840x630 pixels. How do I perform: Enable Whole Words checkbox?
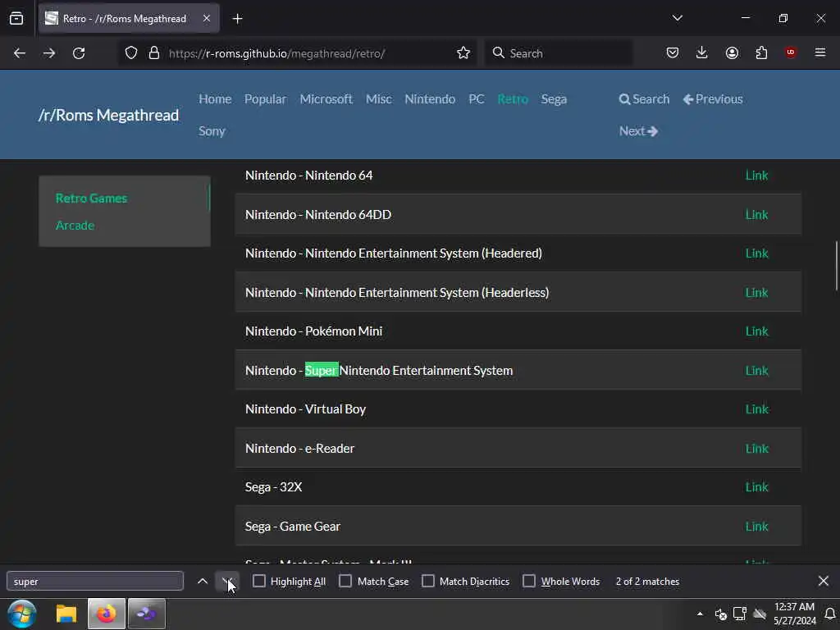point(529,582)
